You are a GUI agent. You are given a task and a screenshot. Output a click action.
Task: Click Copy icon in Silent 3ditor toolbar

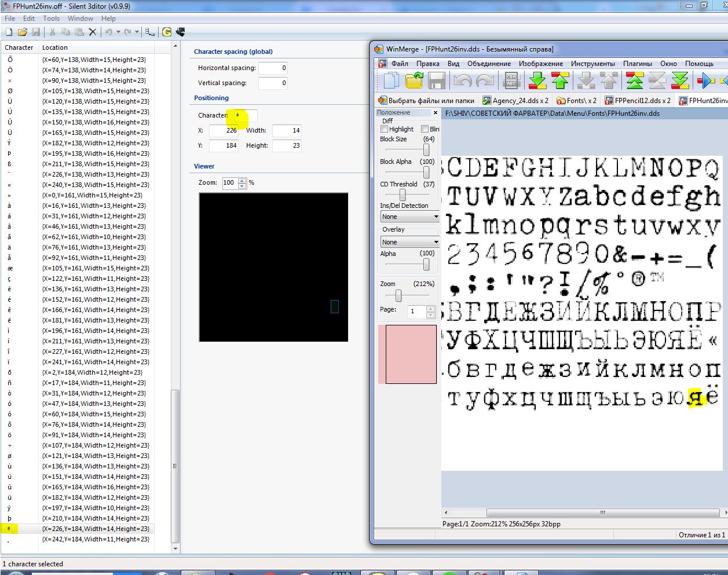click(65, 32)
